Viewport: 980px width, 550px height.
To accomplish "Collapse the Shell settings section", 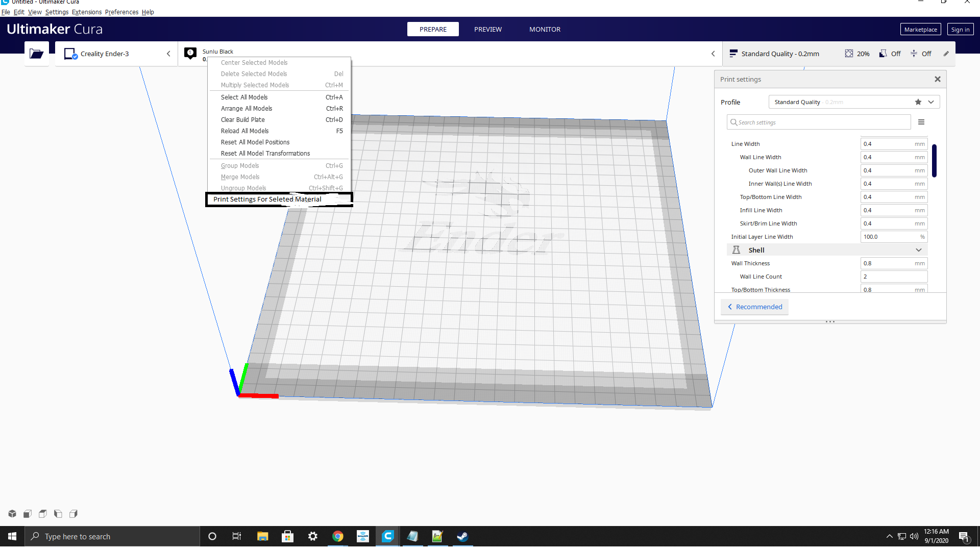I will coord(919,249).
